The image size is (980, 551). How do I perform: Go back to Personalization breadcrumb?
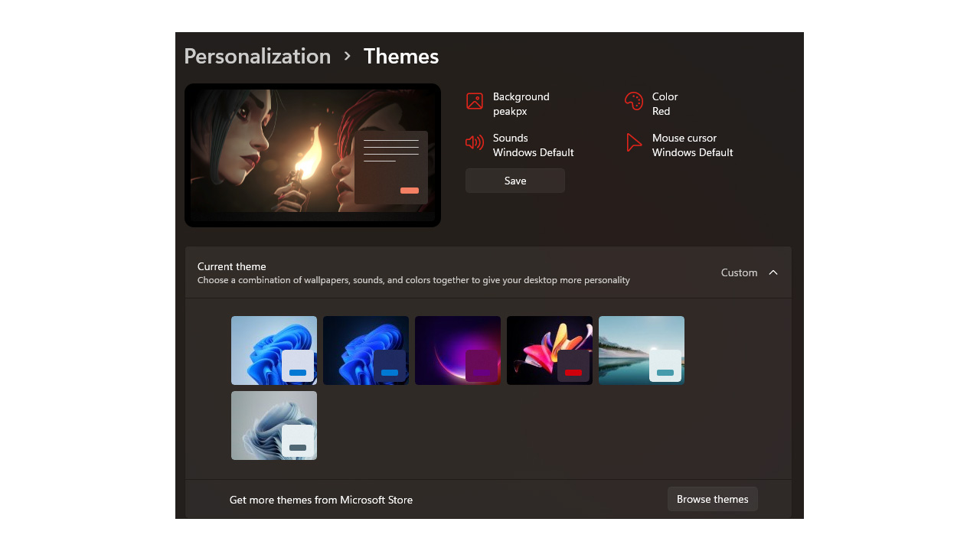pos(257,56)
